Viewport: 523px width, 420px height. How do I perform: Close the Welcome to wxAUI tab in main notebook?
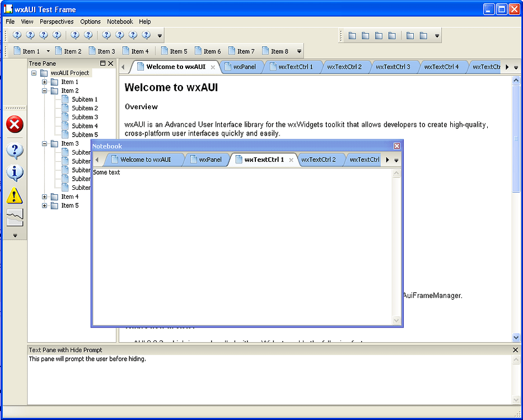[x=213, y=67]
